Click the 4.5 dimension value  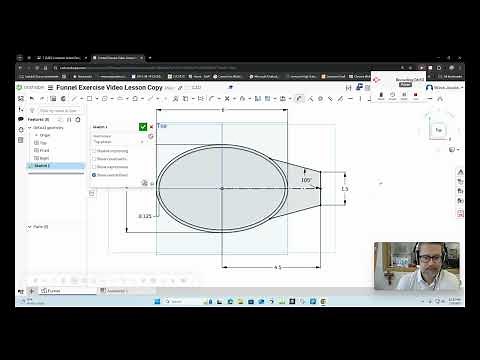(x=278, y=267)
